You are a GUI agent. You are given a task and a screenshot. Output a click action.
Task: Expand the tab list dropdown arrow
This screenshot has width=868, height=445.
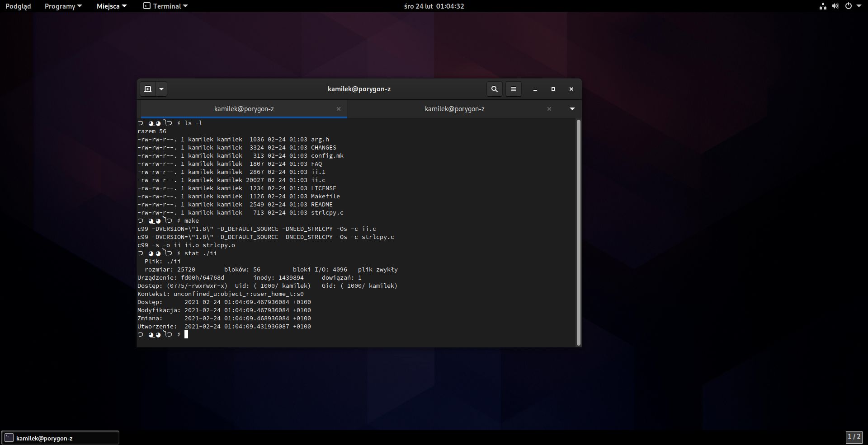[x=572, y=109]
